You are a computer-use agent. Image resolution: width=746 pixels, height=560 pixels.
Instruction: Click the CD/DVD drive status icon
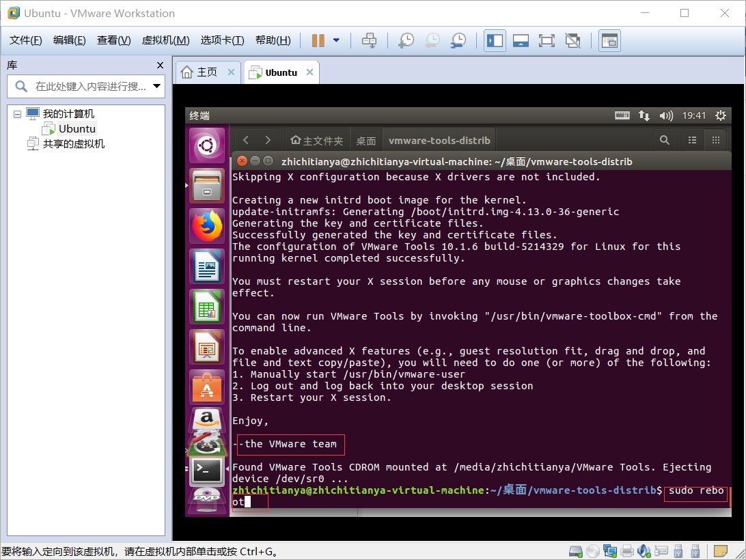click(x=593, y=551)
